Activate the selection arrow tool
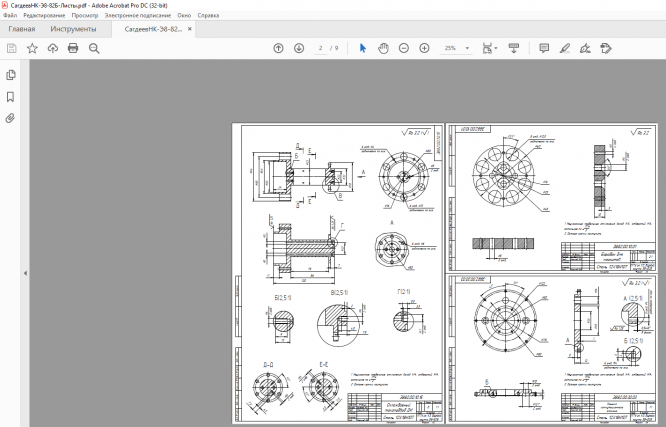Image resolution: width=666 pixels, height=427 pixels. (363, 48)
